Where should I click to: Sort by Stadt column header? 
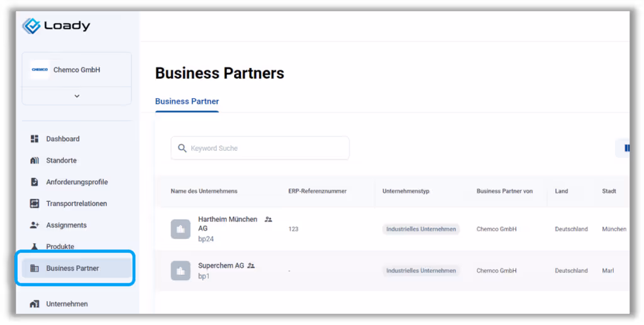609,191
